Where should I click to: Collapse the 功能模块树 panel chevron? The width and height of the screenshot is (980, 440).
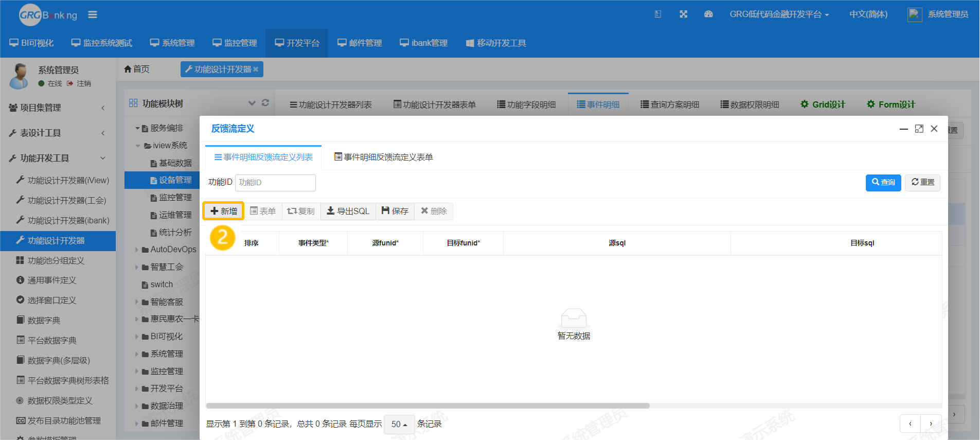click(x=252, y=103)
